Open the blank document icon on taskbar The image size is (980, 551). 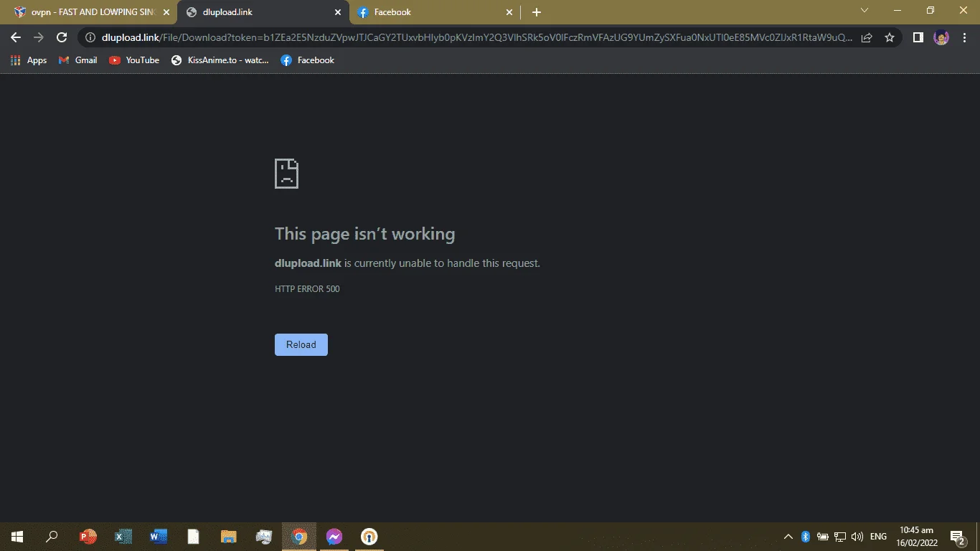[194, 537]
